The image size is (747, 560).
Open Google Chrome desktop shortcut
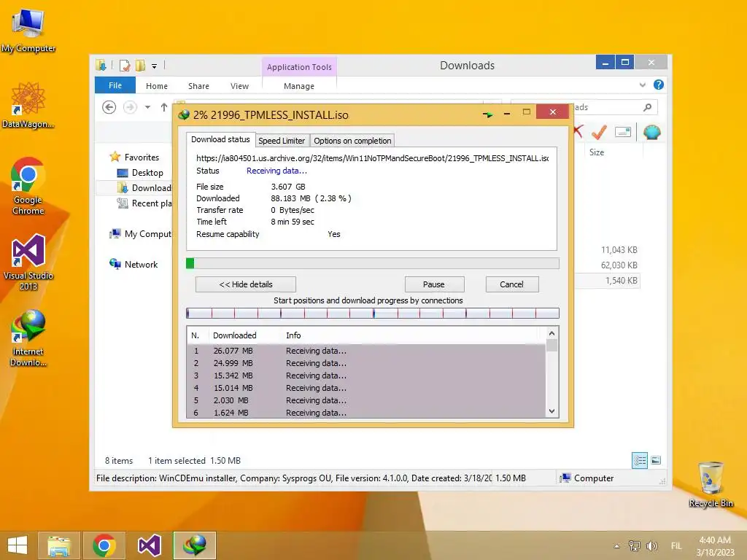[x=28, y=186]
